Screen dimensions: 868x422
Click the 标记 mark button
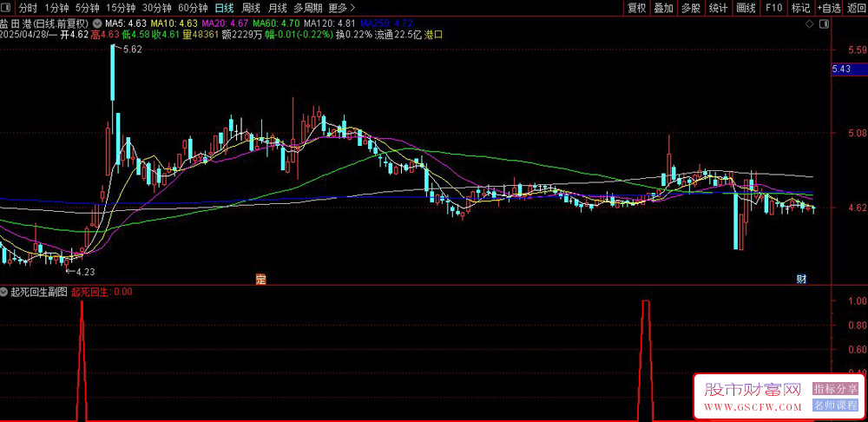[x=800, y=8]
